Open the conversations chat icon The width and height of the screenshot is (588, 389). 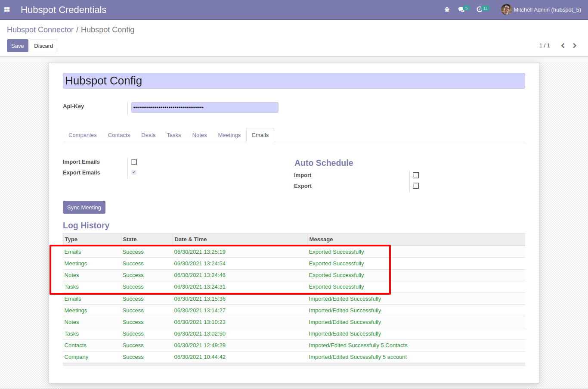pos(461,9)
